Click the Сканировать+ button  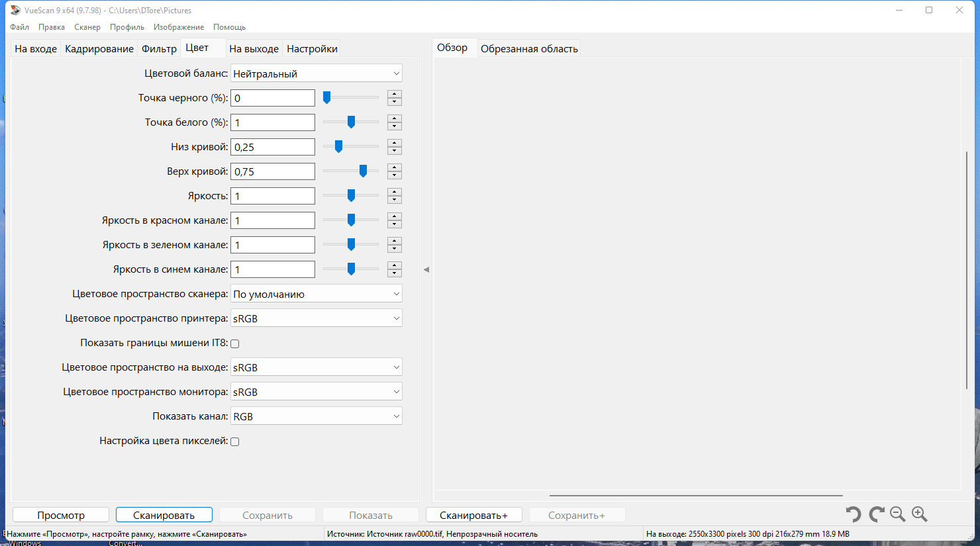(474, 515)
